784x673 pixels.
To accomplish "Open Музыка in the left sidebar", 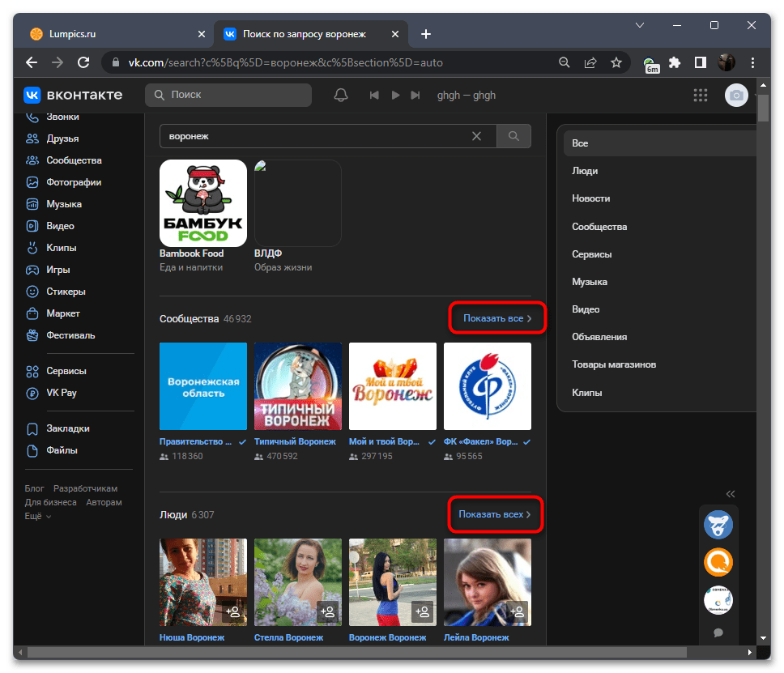I will pyautogui.click(x=53, y=204).
